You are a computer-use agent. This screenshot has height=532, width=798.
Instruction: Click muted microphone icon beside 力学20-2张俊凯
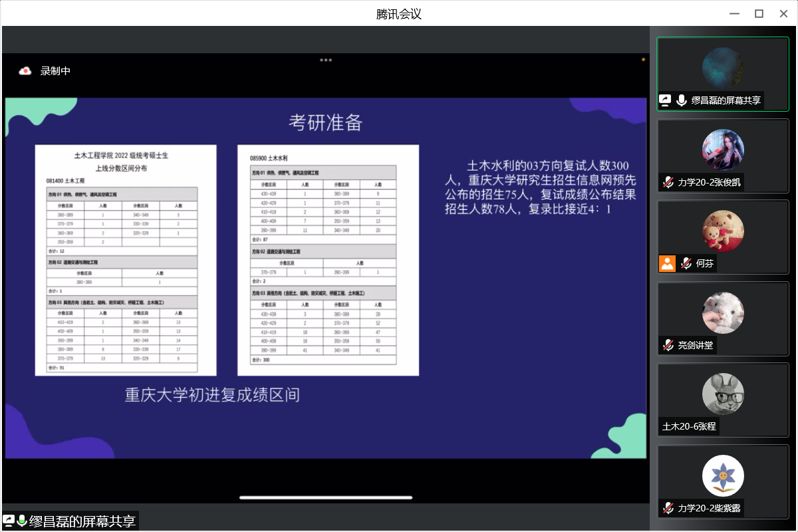pos(668,182)
